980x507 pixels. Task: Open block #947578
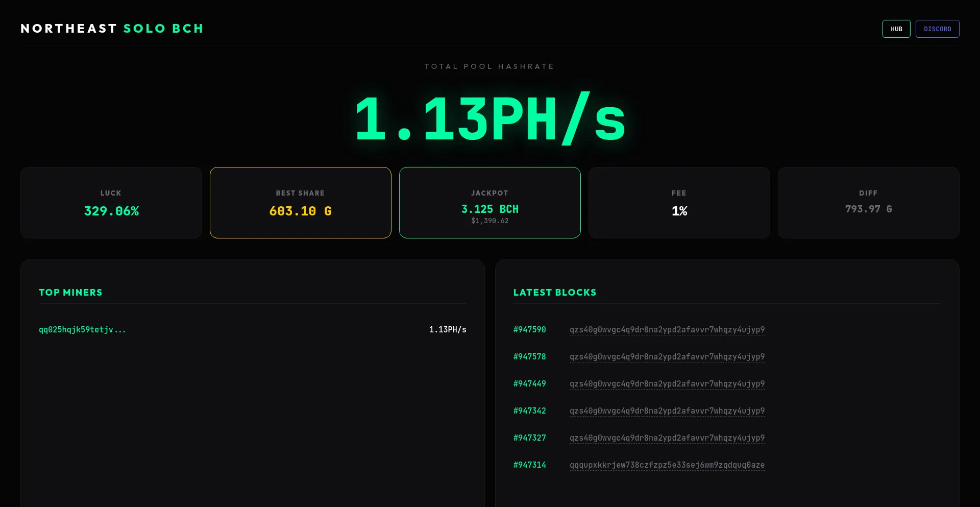tap(530, 357)
